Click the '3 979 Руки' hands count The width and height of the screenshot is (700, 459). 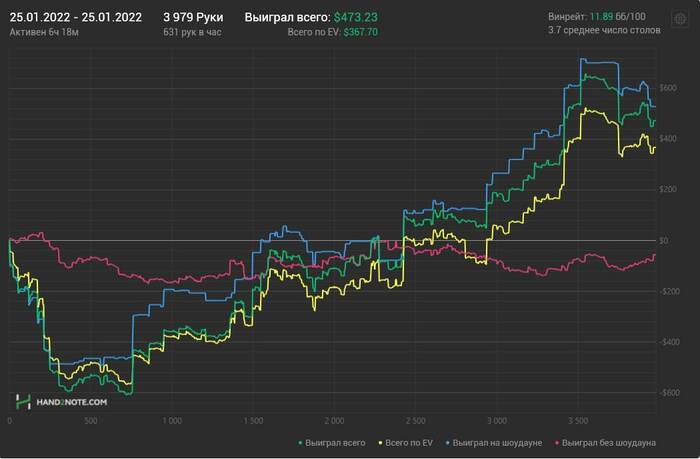click(x=193, y=17)
